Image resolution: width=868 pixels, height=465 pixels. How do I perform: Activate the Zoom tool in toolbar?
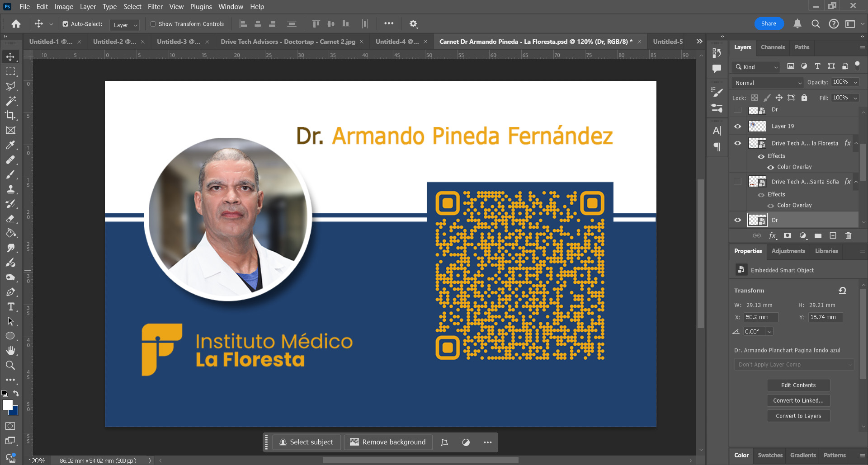click(x=10, y=365)
